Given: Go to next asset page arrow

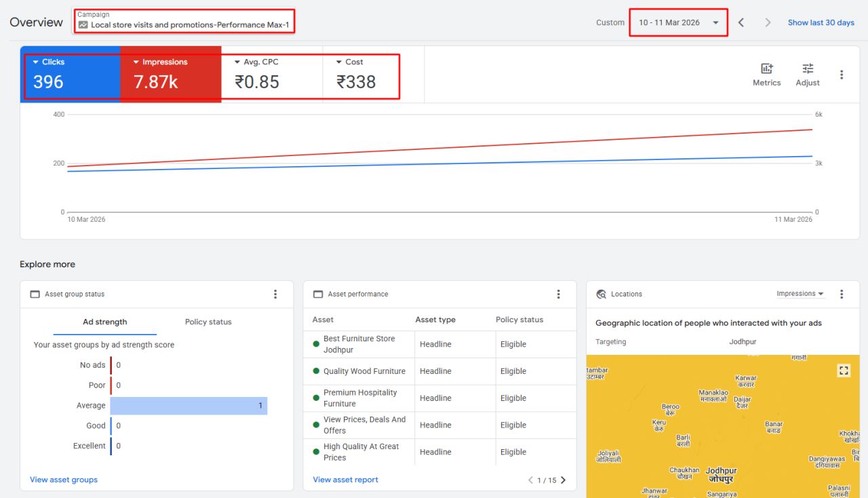Looking at the screenshot, I should [x=563, y=480].
